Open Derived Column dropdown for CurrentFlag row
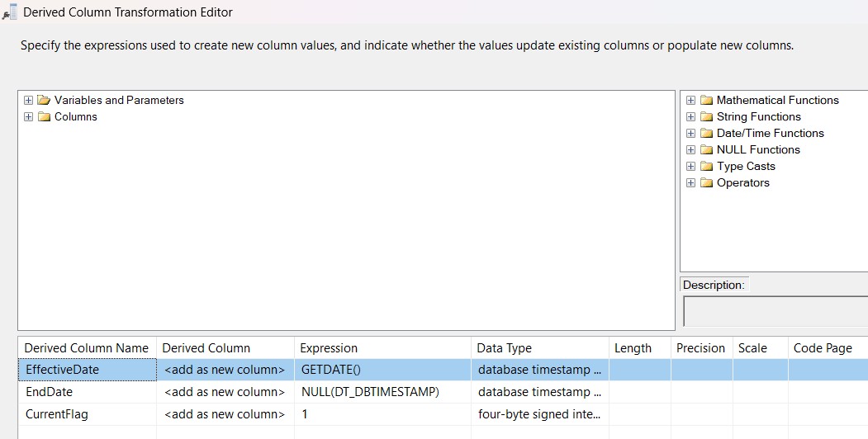Image resolution: width=868 pixels, height=439 pixels. click(224, 413)
